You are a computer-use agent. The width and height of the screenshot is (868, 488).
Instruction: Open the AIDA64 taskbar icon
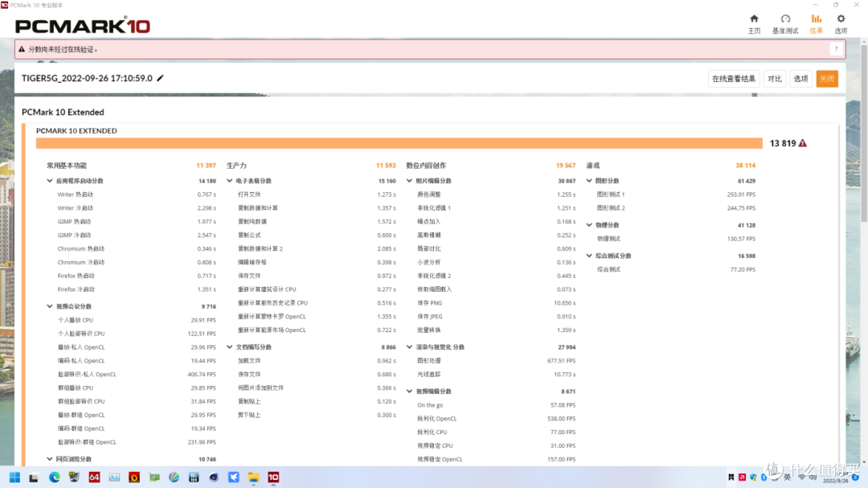pyautogui.click(x=94, y=478)
